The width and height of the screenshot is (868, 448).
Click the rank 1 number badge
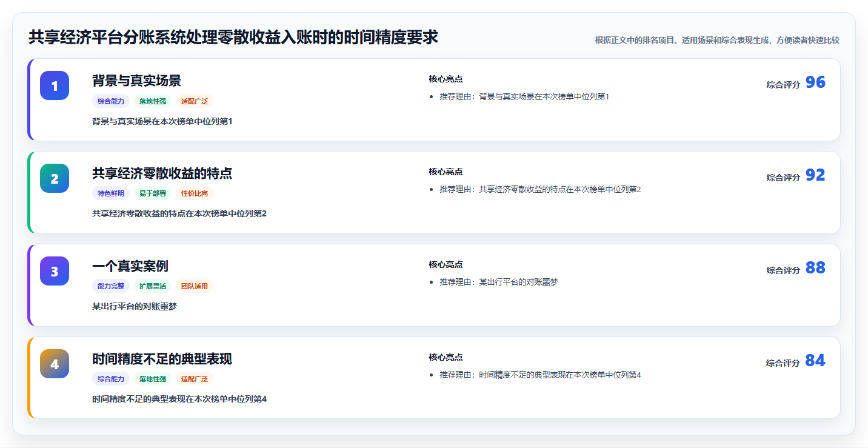click(x=55, y=85)
